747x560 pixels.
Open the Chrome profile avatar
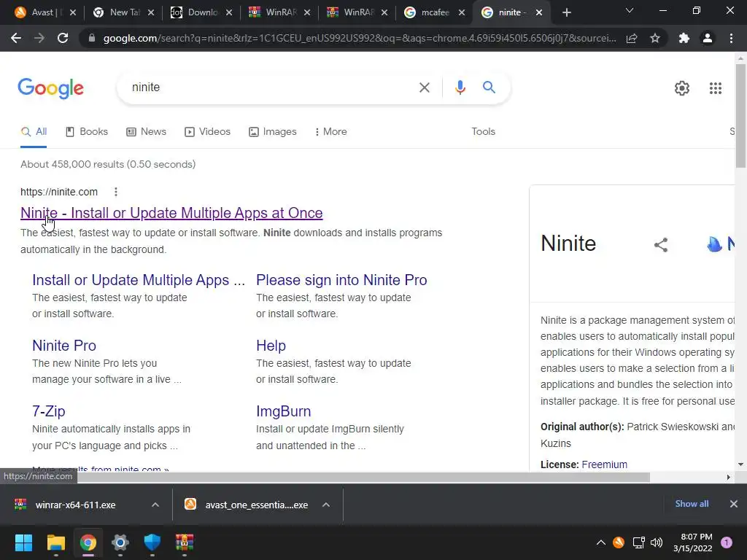tap(708, 38)
